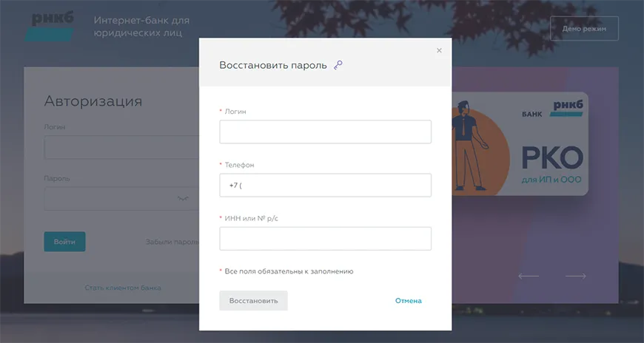The image size is (644, 343).
Task: Advance banner with the right arrow
Action: point(575,276)
